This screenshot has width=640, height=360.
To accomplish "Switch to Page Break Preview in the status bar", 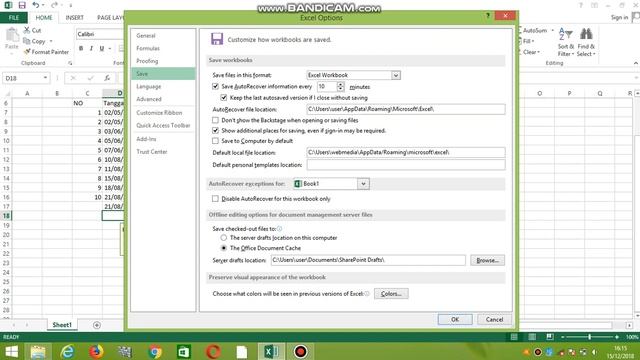I will (550, 337).
